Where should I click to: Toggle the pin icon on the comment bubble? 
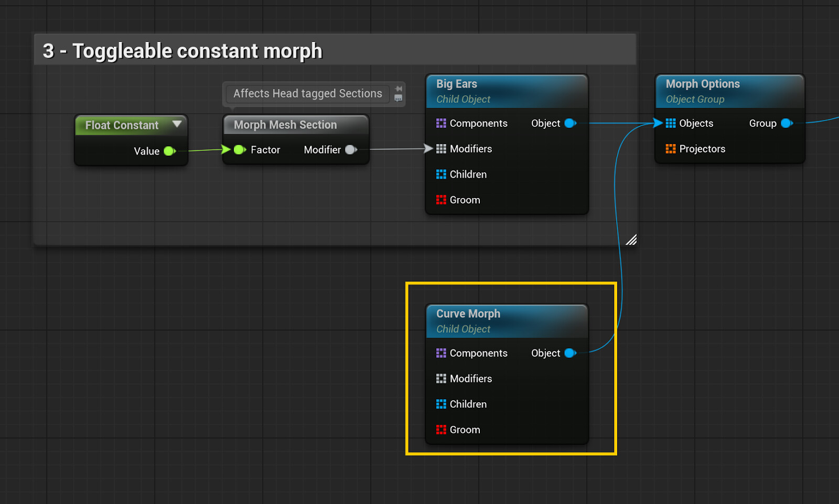[399, 89]
